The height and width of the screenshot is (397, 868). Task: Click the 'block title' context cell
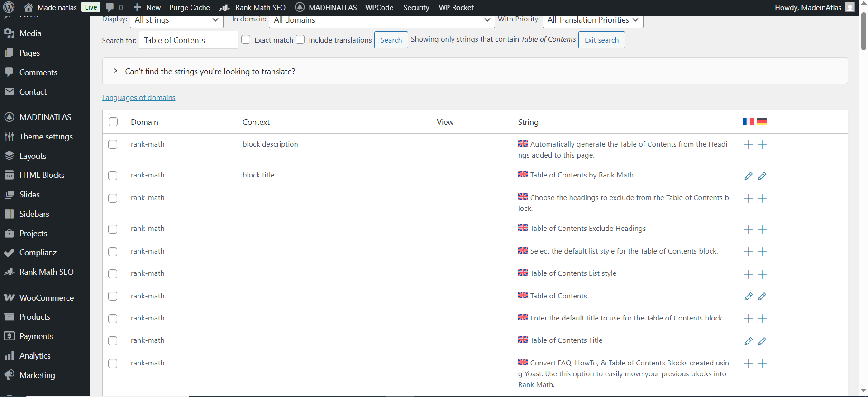click(258, 175)
